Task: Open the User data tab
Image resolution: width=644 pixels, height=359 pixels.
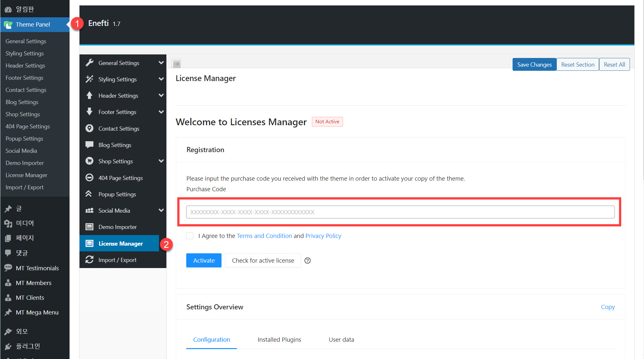Action: point(341,339)
